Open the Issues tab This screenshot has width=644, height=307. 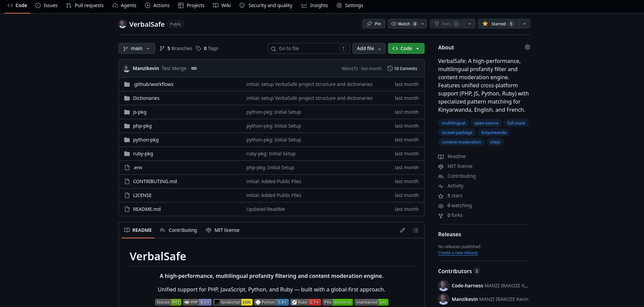46,5
